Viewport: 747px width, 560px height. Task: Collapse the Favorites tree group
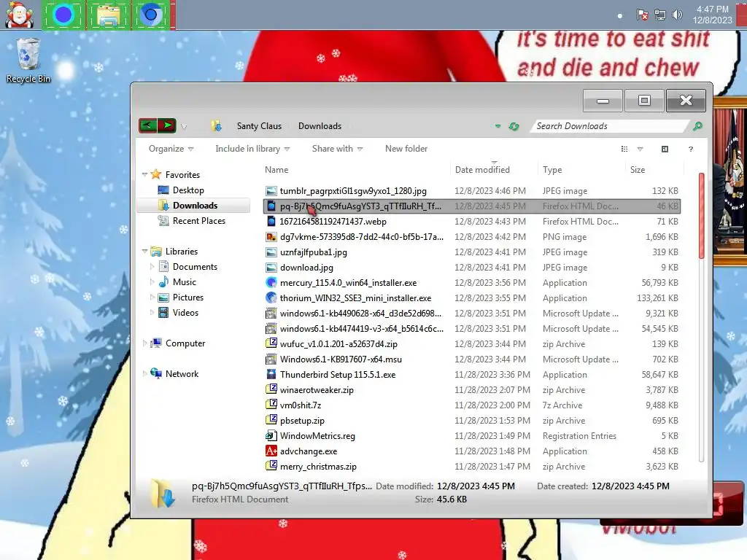tap(145, 175)
